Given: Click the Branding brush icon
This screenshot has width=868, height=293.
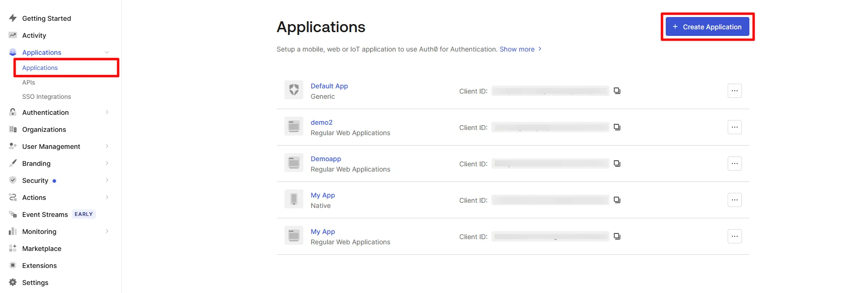Looking at the screenshot, I should click(x=13, y=163).
